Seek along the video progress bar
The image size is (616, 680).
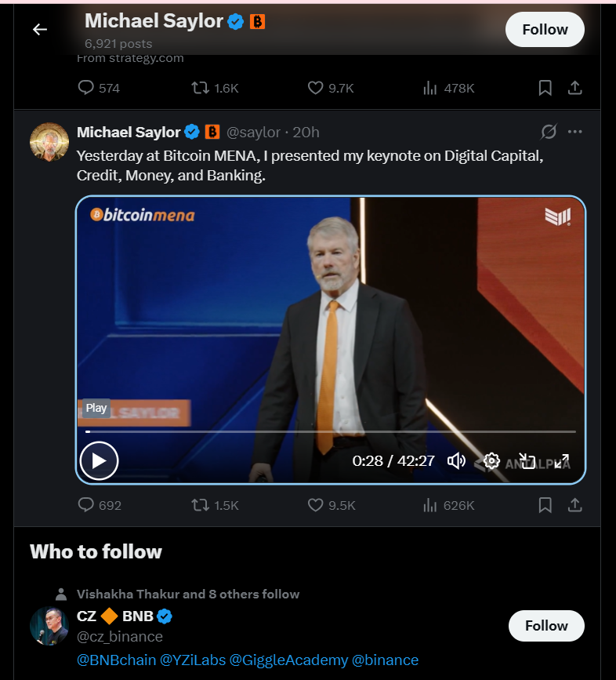tap(329, 431)
